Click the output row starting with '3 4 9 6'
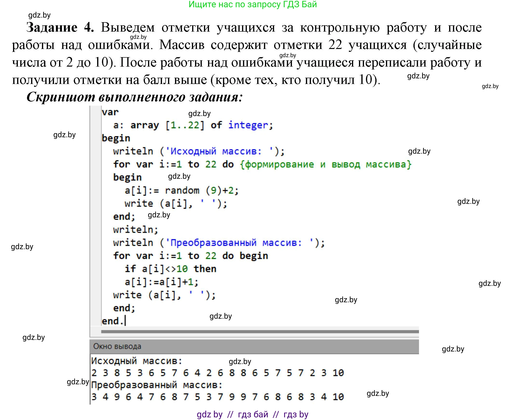Image resolution: width=506 pixels, height=420 pixels. pos(217,397)
